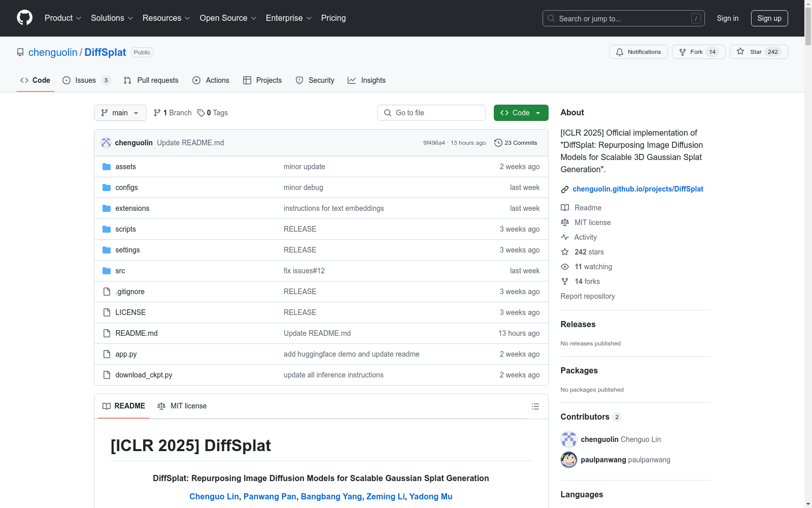
Task: Click the Go to file input
Action: pyautogui.click(x=431, y=113)
